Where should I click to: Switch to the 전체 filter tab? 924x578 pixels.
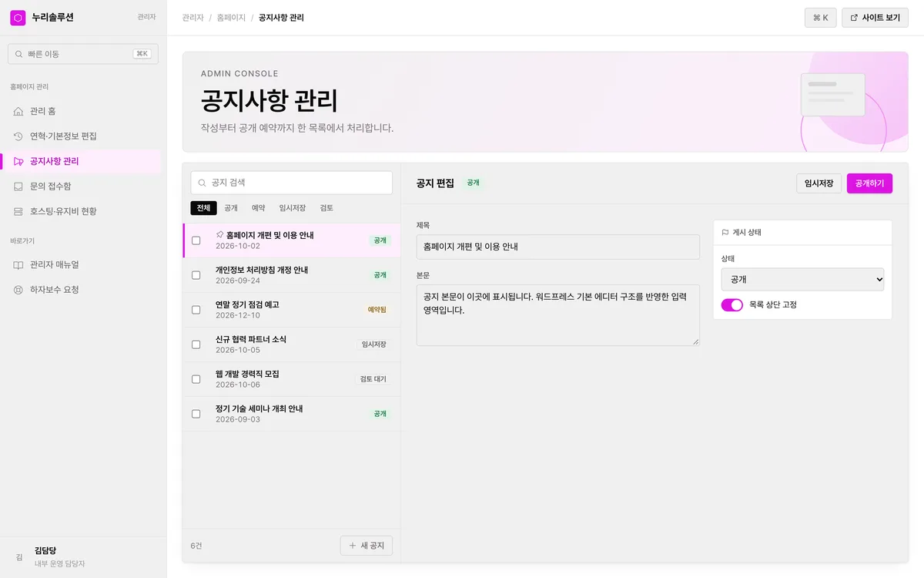[x=203, y=208]
